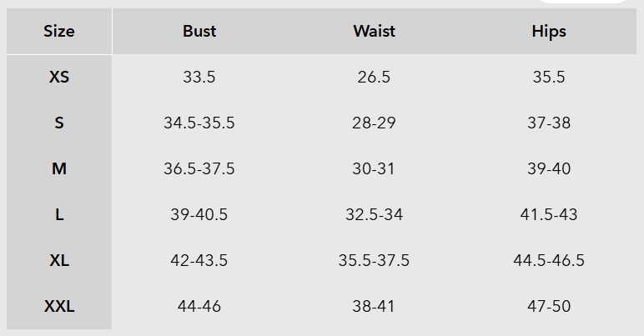This screenshot has height=336, width=644.
Task: Click the Bust column header
Action: (x=199, y=32)
